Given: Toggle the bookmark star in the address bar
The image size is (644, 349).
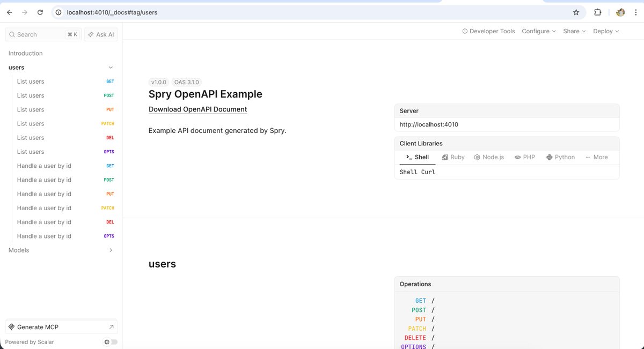Looking at the screenshot, I should [576, 12].
